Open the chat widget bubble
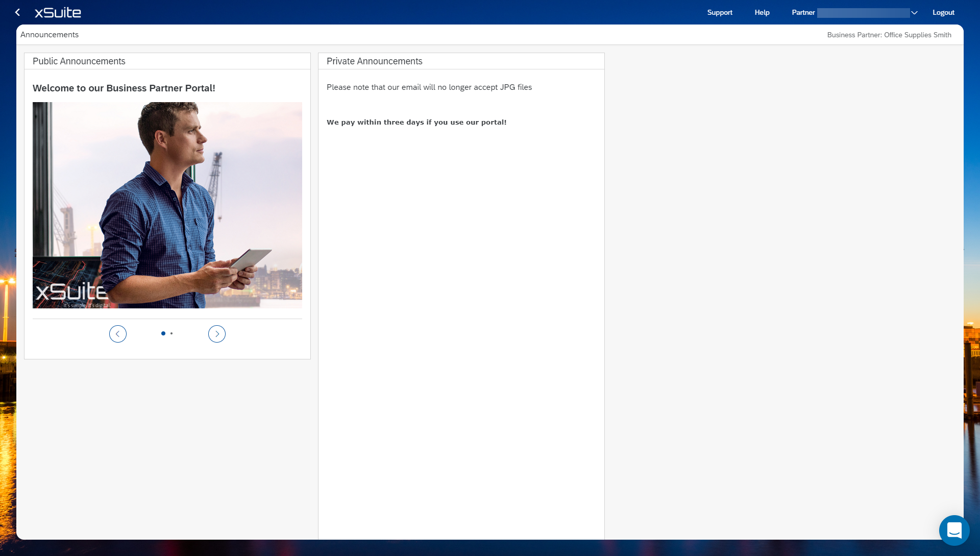980x556 pixels. [954, 530]
